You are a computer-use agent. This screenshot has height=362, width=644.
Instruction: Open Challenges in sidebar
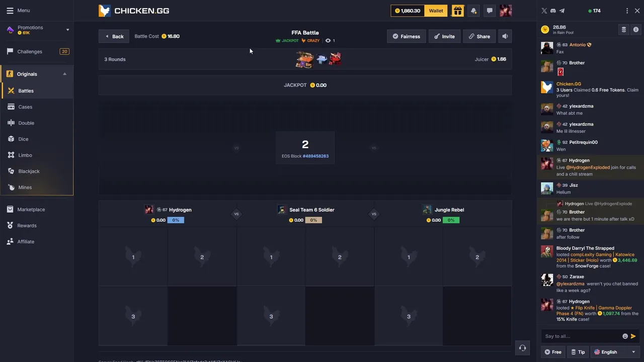(37, 51)
